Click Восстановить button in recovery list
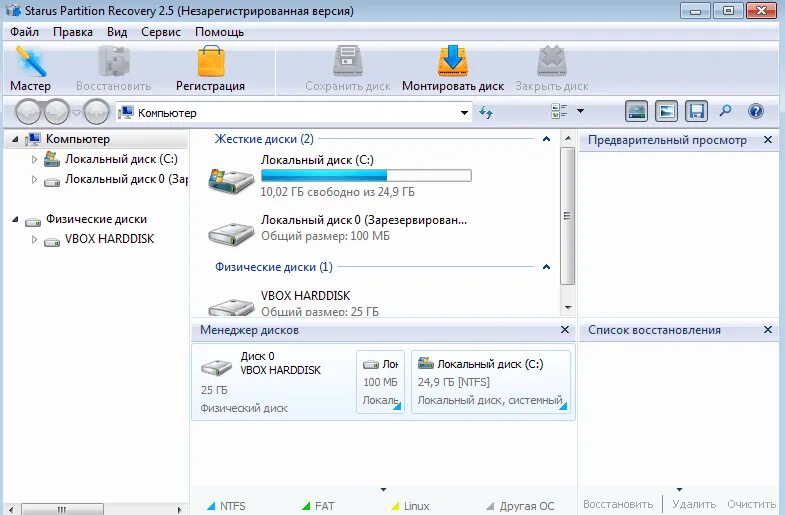The width and height of the screenshot is (785, 515). pos(618,504)
